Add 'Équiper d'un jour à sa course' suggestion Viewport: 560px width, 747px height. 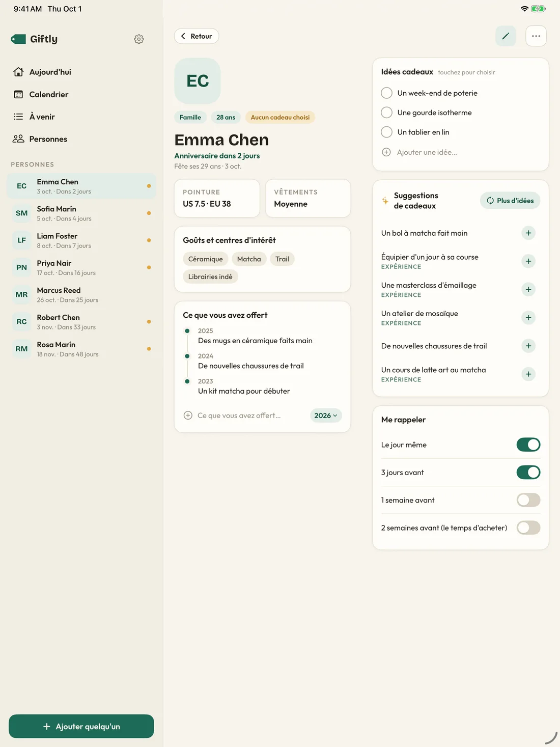528,261
